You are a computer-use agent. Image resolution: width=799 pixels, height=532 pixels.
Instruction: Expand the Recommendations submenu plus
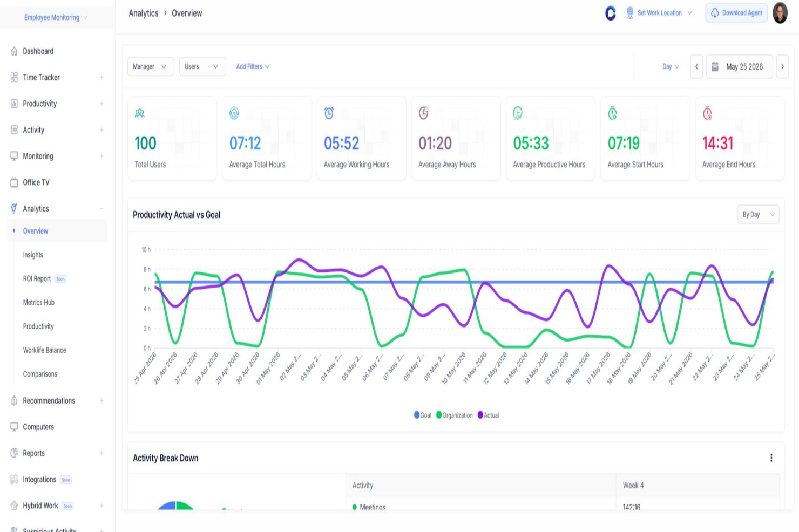point(101,400)
